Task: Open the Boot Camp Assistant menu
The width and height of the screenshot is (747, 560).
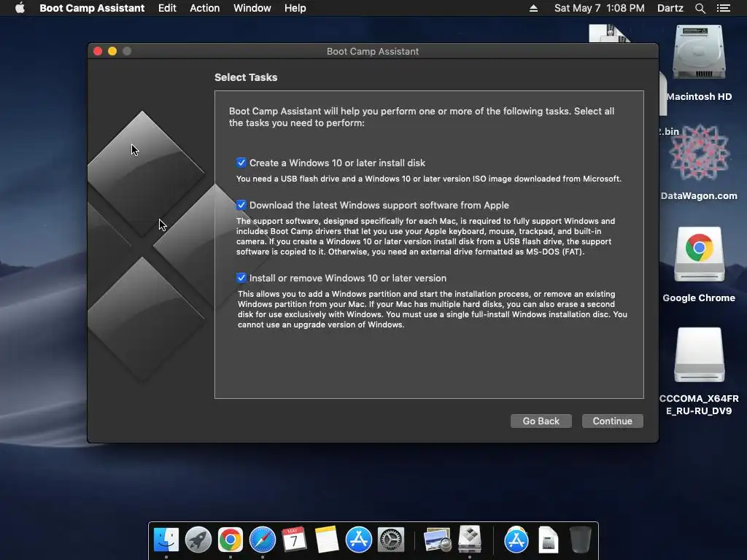Action: pyautogui.click(x=92, y=8)
